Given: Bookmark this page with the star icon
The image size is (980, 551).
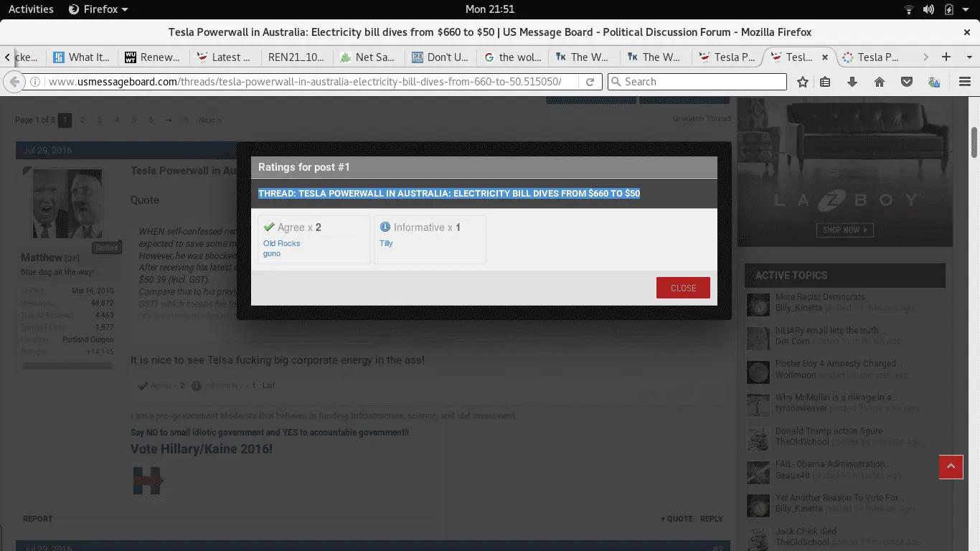Looking at the screenshot, I should click(803, 82).
